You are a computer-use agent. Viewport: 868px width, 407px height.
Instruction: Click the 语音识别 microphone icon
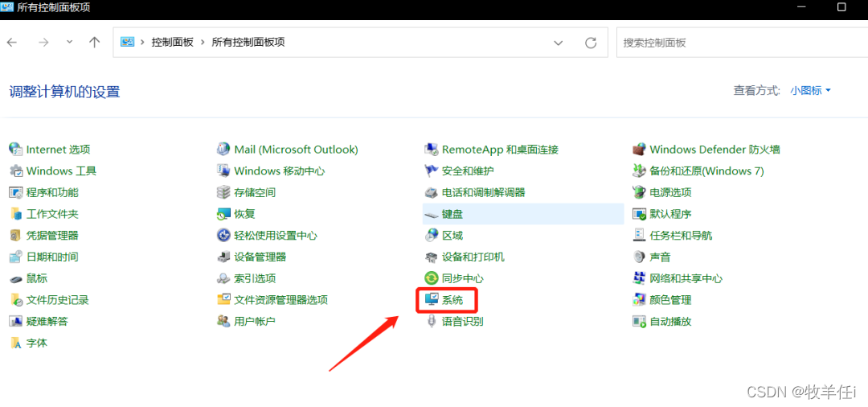coord(432,321)
